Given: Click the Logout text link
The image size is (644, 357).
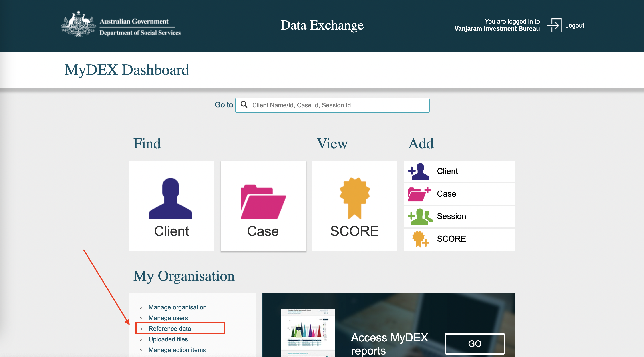Looking at the screenshot, I should 574,26.
